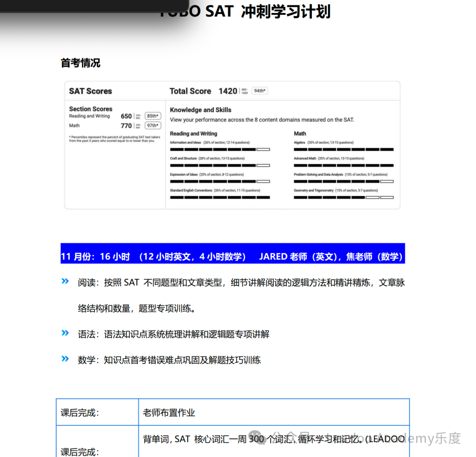Click the 语法 bullet text
The width and height of the screenshot is (476, 457).
174,334
